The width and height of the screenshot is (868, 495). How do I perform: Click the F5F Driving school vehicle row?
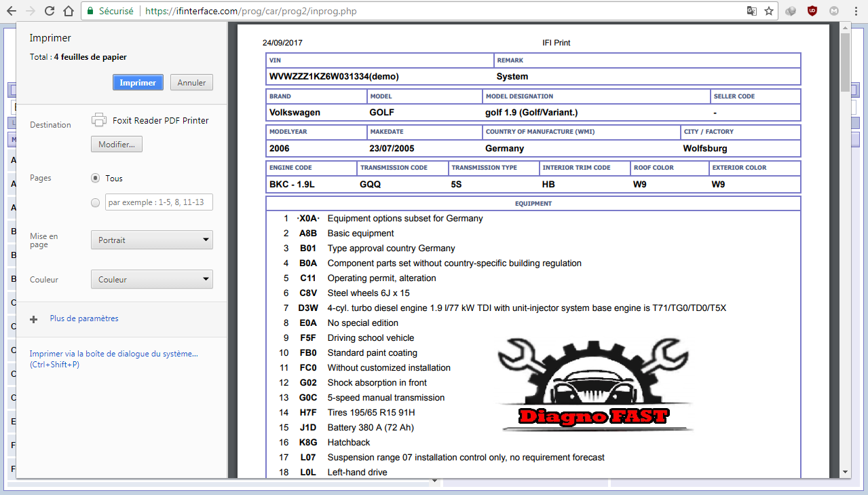pyautogui.click(x=348, y=338)
